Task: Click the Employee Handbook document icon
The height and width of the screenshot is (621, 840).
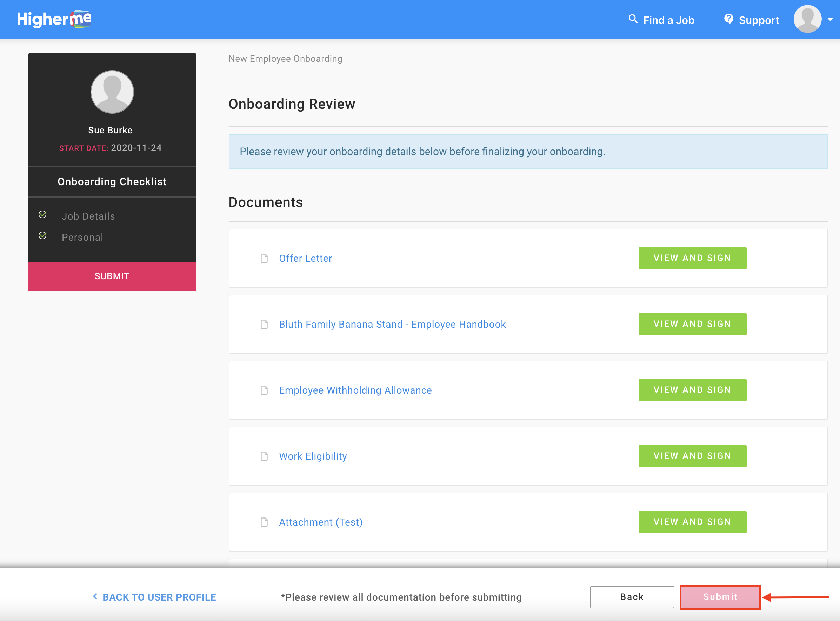Action: (x=264, y=324)
